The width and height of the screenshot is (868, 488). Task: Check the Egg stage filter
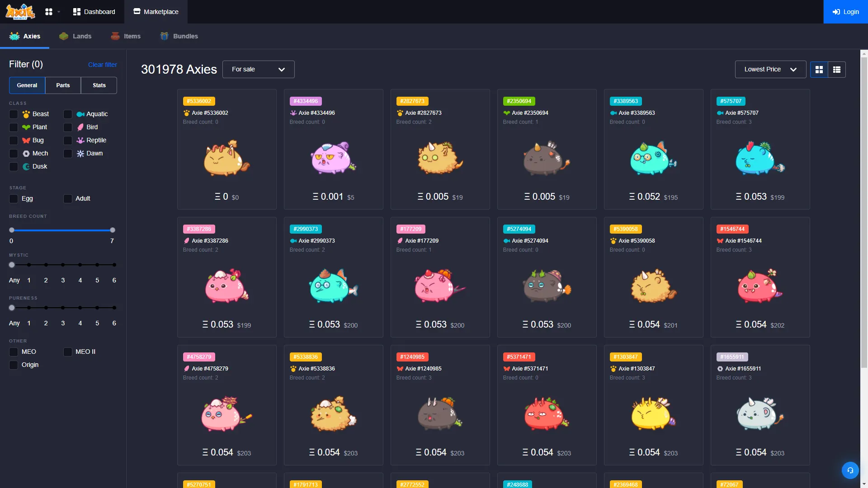pos(13,199)
